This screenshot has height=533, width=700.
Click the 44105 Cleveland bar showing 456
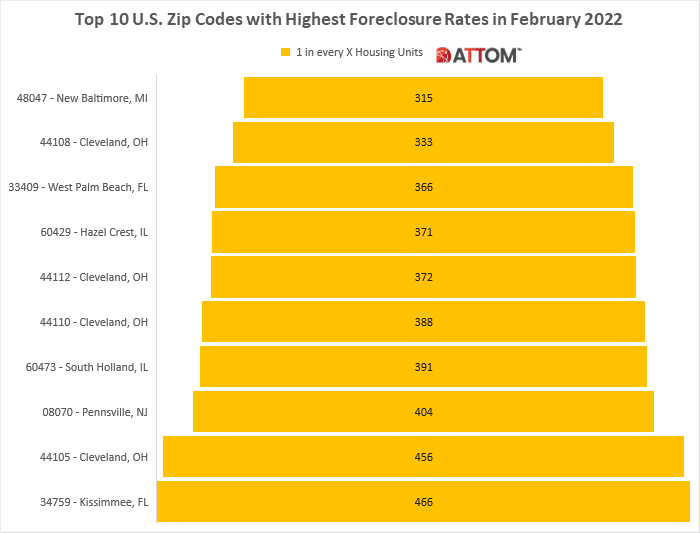(423, 457)
